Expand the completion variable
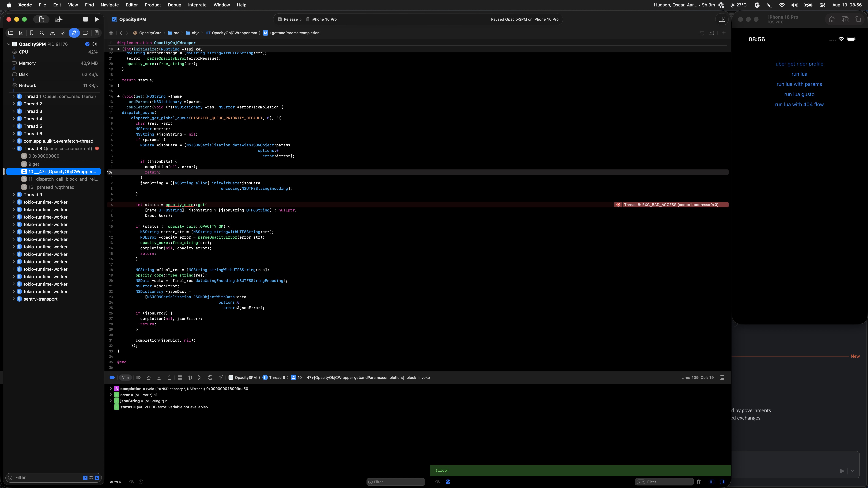Viewport: 868px width, 488px height. tap(111, 389)
